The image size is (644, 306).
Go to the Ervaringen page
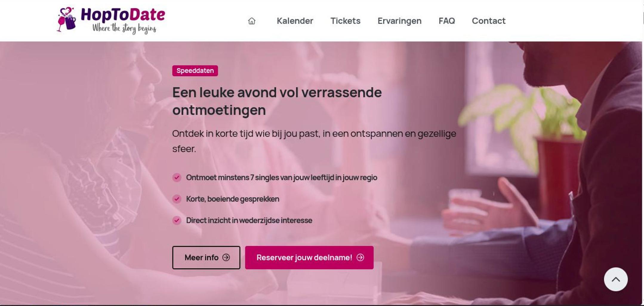tap(399, 21)
